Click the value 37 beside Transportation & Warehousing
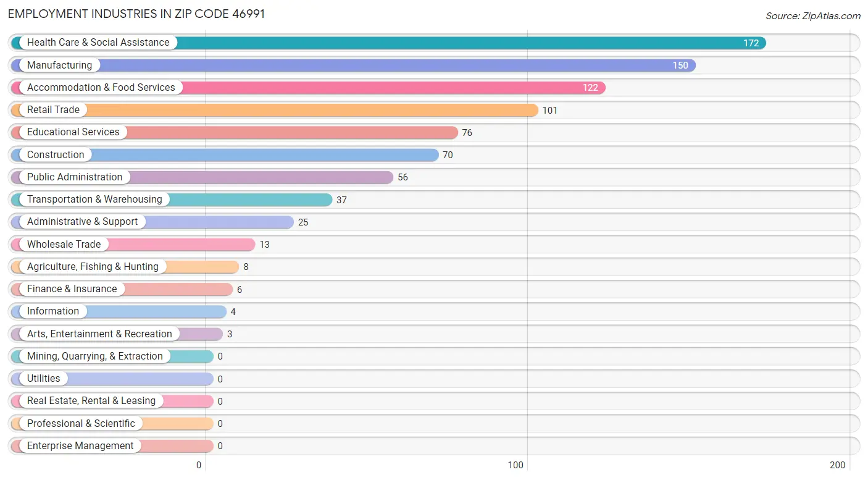 (341, 200)
